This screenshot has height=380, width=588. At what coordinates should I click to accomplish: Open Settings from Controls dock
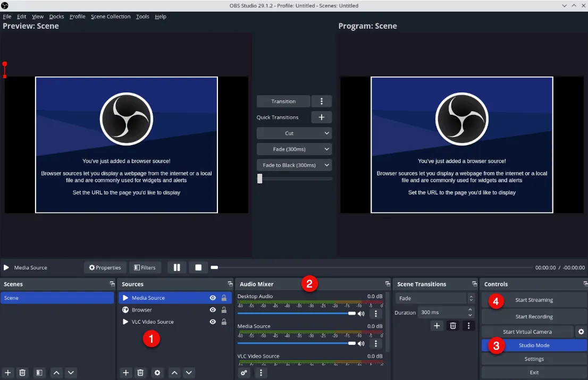tap(534, 359)
